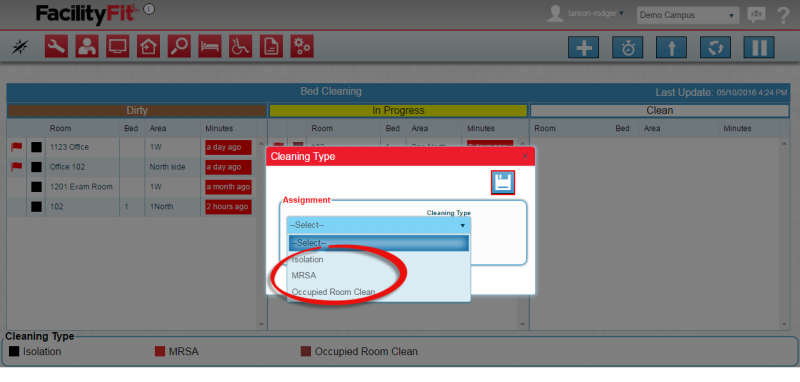Viewport: 800px width, 382px height.
Task: Click the red flag for 1123 Office
Action: 17,147
